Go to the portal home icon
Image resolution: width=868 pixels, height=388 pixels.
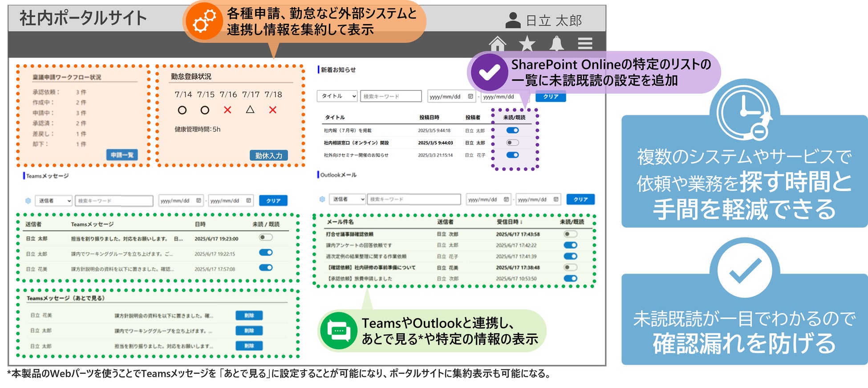pos(497,44)
